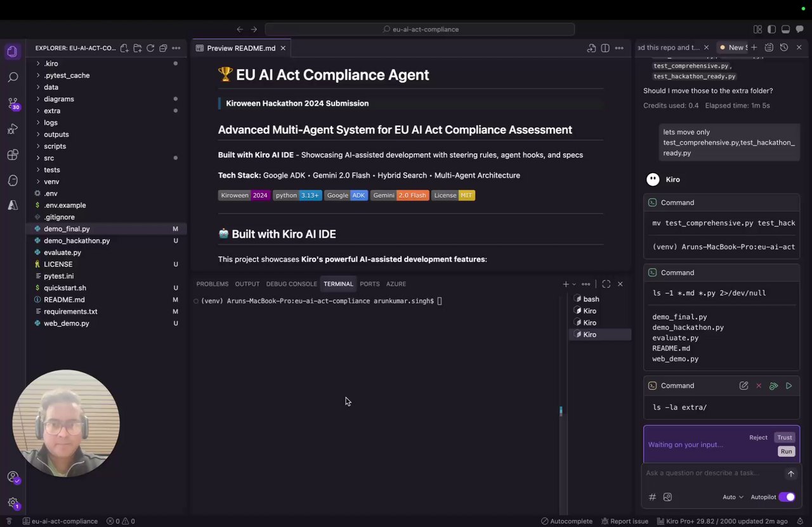Open the Extensions view in activity bar

coord(13,155)
